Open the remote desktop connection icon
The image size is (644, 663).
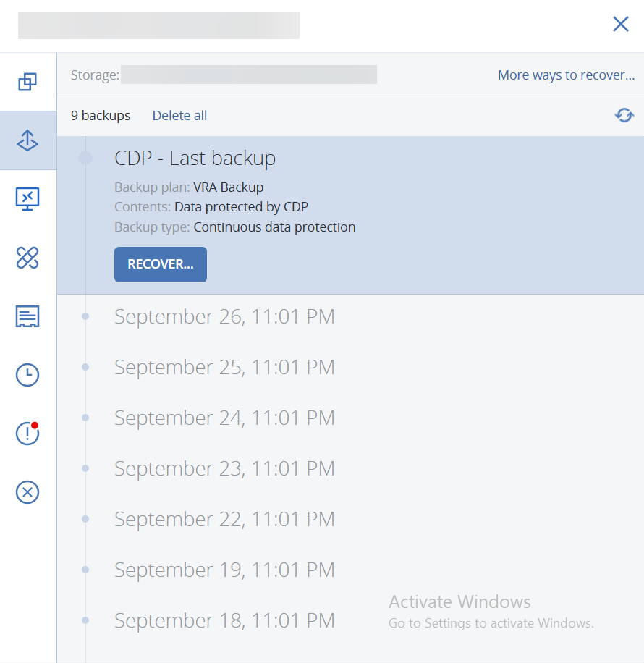tap(27, 198)
